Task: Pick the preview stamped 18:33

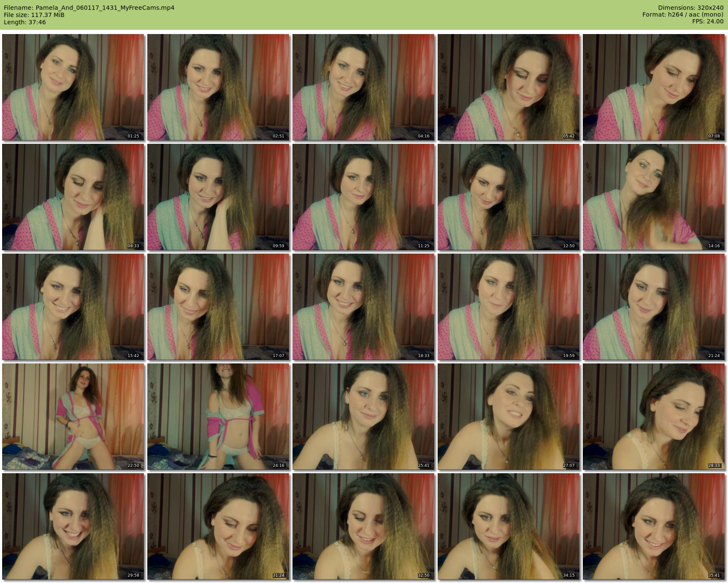Action: coord(363,307)
